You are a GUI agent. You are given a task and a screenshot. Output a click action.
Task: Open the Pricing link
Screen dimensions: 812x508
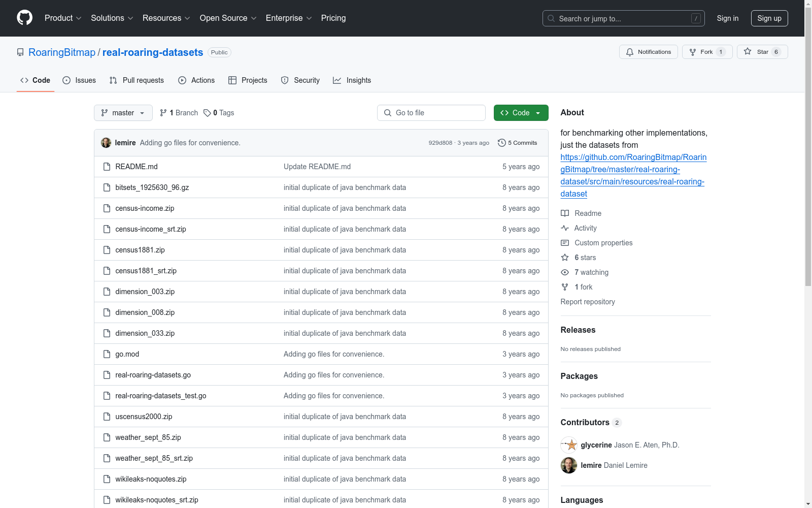333,18
